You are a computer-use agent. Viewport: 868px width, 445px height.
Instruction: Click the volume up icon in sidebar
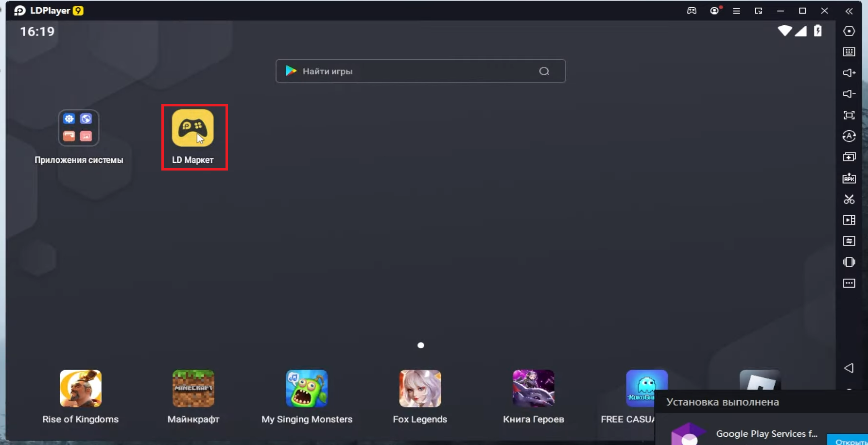(x=849, y=73)
